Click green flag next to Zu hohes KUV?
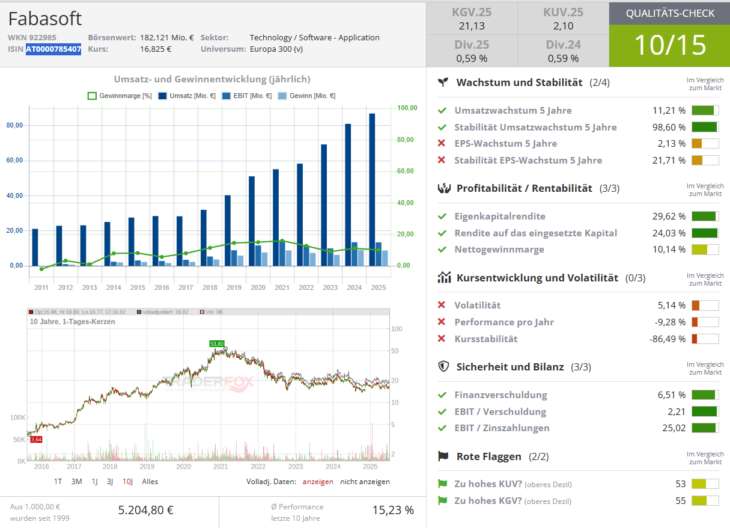The height and width of the screenshot is (528, 730). coord(442,484)
